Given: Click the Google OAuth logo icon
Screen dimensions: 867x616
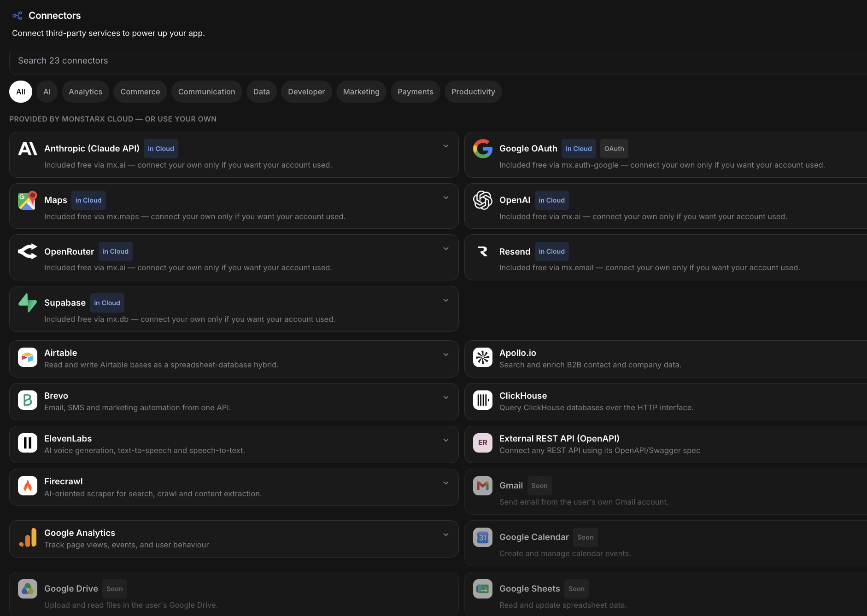Looking at the screenshot, I should coord(483,149).
